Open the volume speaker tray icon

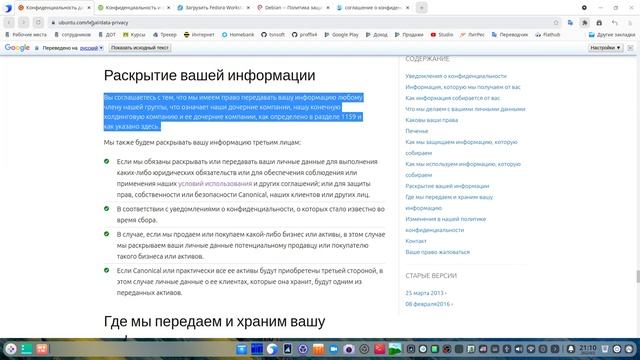[519, 349]
